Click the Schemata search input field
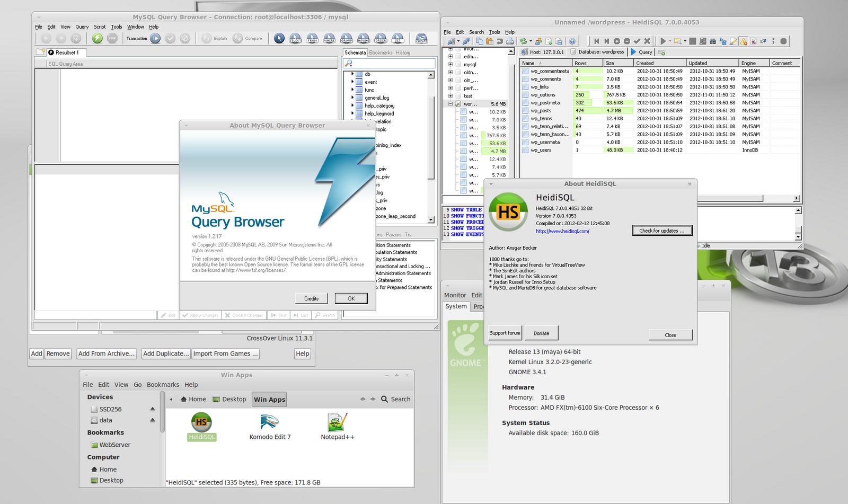 [390, 63]
